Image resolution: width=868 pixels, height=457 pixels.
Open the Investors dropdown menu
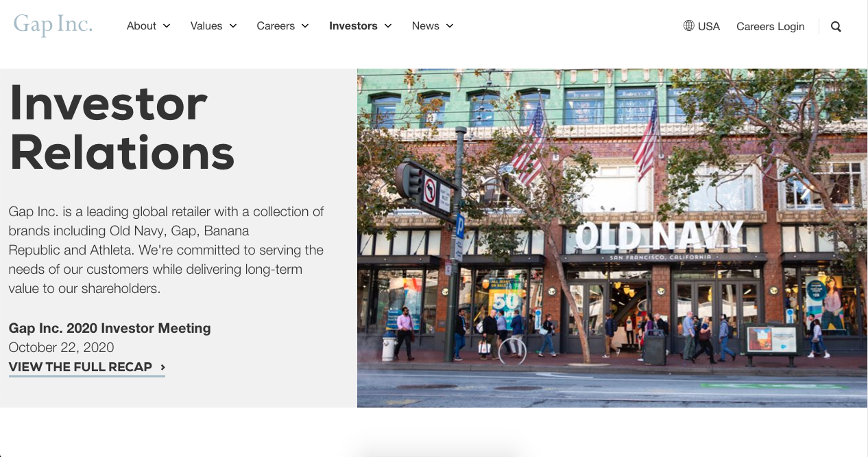pos(388,25)
